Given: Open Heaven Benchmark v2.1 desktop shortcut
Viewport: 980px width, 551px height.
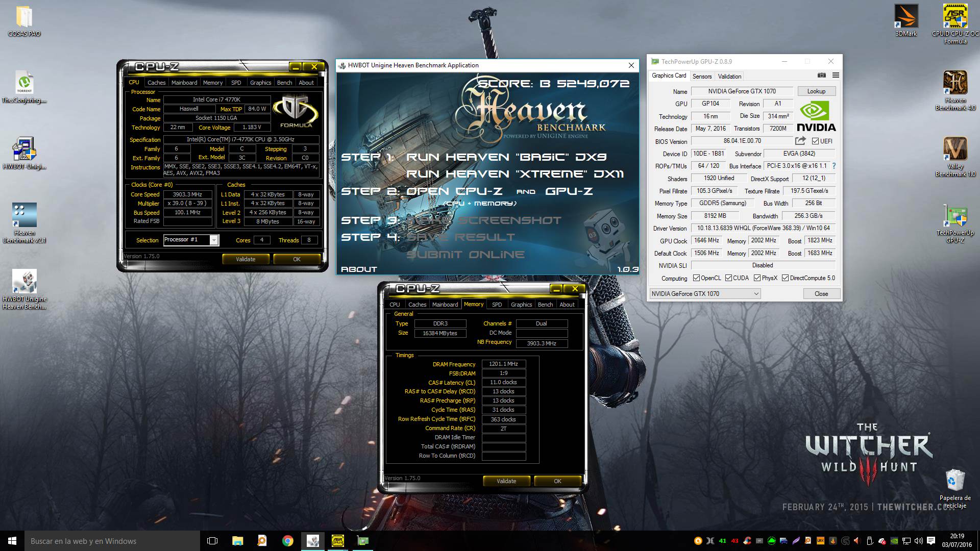Looking at the screenshot, I should [x=24, y=223].
